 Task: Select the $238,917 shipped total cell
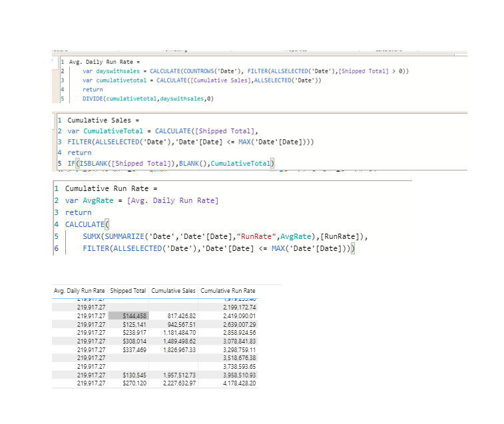tap(134, 333)
